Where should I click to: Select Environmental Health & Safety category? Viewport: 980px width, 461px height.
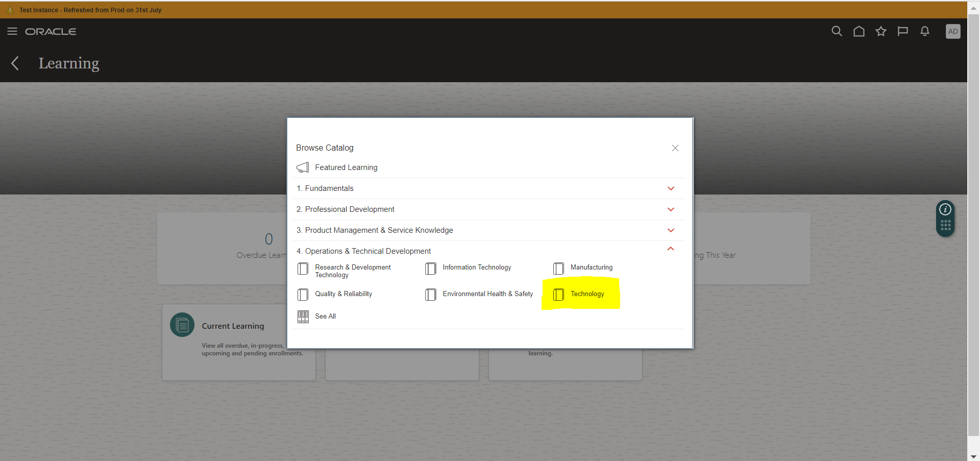(487, 294)
